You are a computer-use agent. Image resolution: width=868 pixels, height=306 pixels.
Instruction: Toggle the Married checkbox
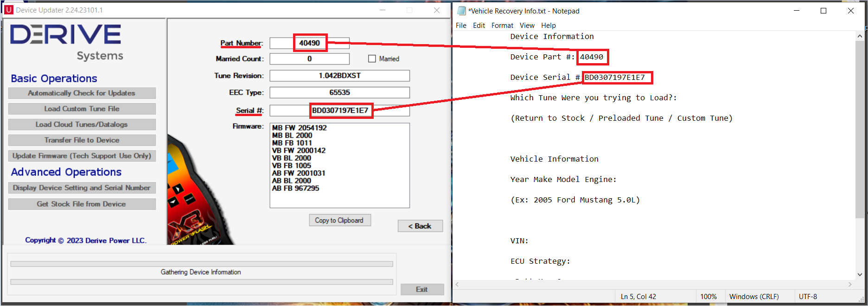tap(372, 59)
